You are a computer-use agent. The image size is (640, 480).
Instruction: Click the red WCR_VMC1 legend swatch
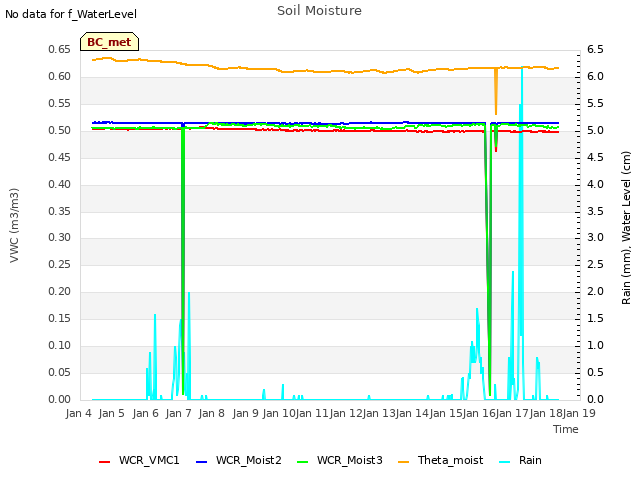104,462
